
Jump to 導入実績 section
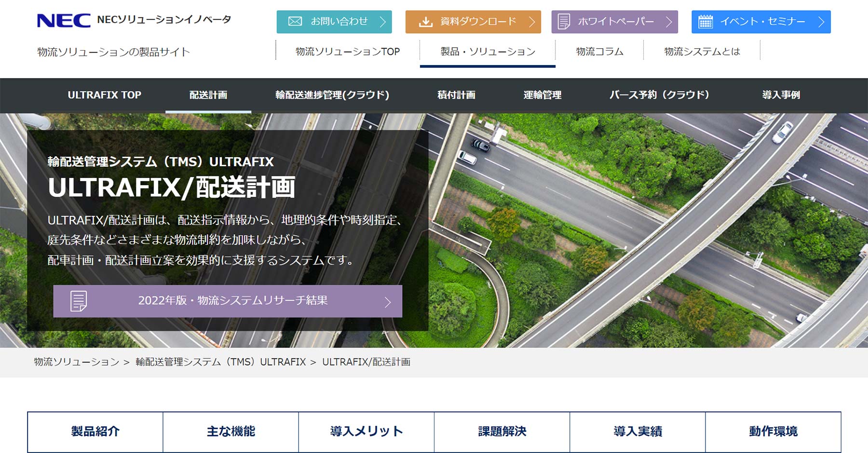(637, 432)
